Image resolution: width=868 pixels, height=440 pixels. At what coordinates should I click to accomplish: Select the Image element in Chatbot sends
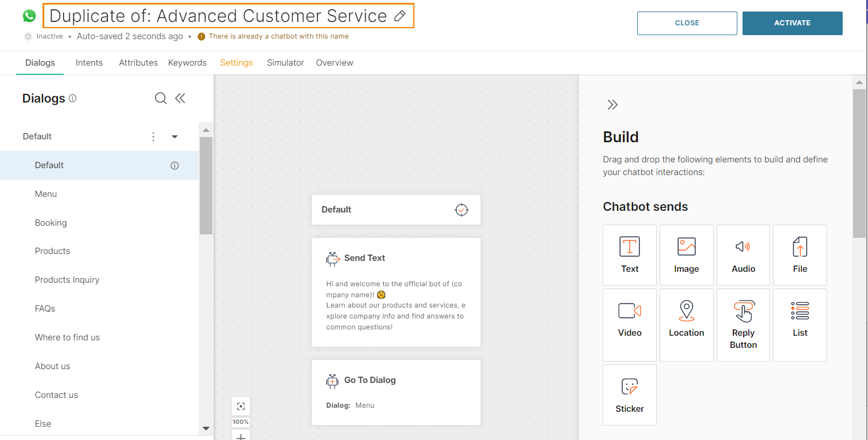pos(686,255)
